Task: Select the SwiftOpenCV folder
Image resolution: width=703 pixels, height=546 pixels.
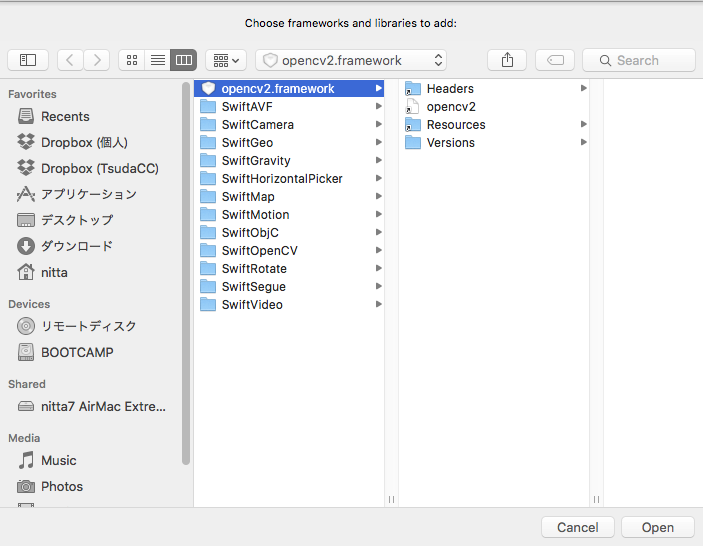Action: coord(259,251)
